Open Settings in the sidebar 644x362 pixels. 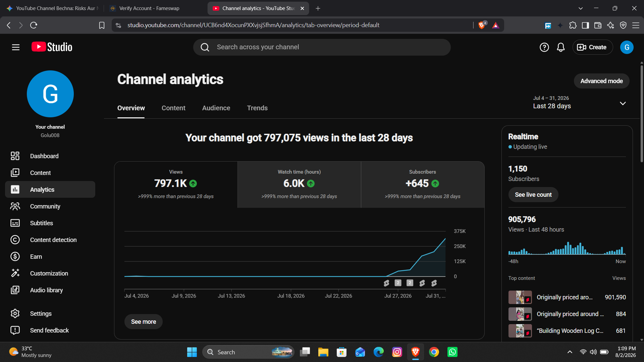(50, 313)
